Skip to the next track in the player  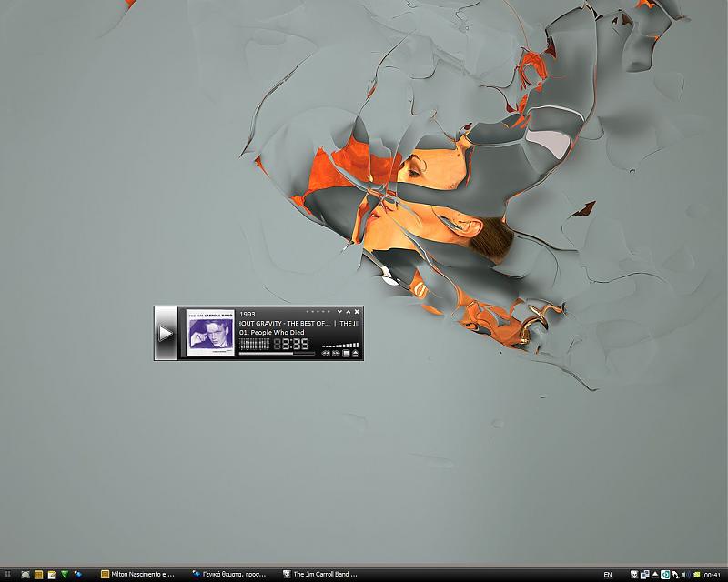336,353
